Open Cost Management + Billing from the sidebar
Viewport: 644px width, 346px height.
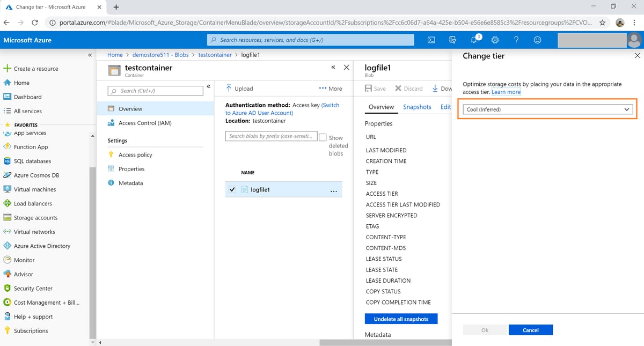click(x=46, y=303)
